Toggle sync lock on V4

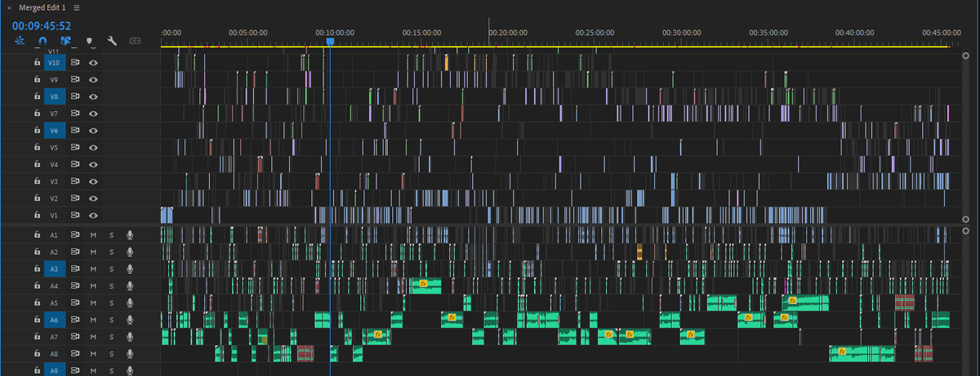pos(75,164)
